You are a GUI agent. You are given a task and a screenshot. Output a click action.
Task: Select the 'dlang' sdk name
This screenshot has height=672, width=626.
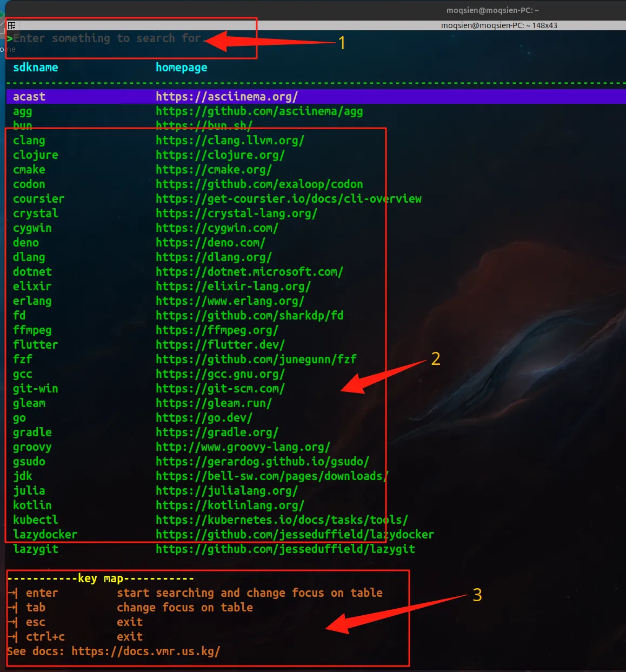click(29, 257)
